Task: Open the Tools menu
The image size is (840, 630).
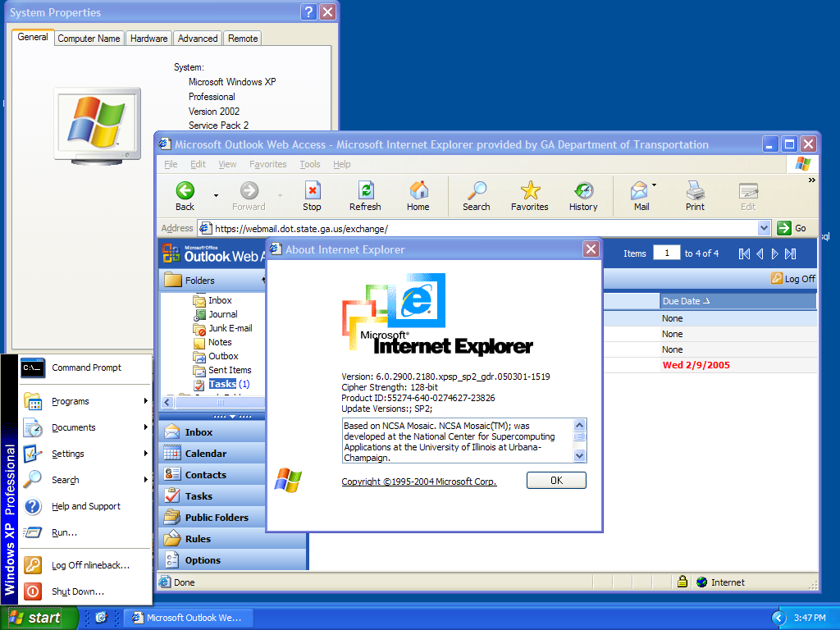Action: pos(310,164)
